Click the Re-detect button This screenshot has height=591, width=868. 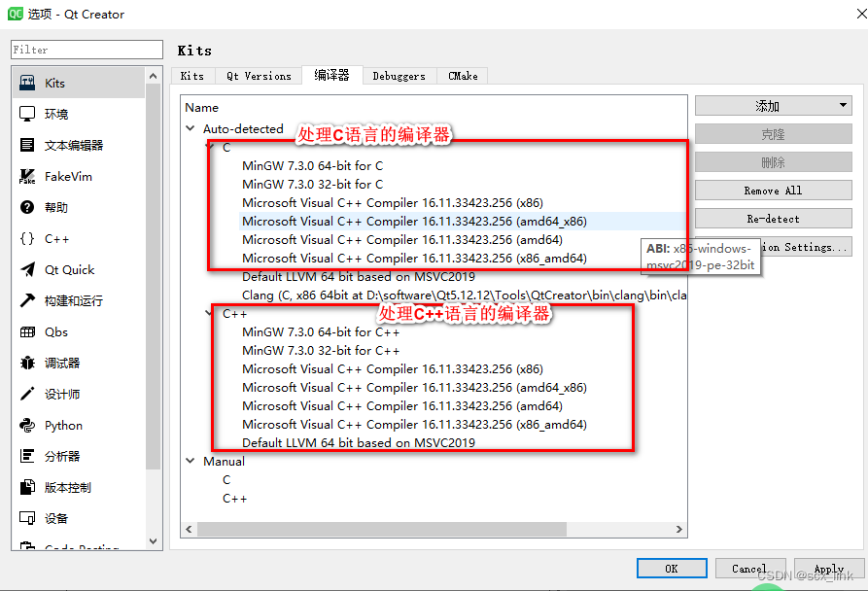click(x=773, y=219)
